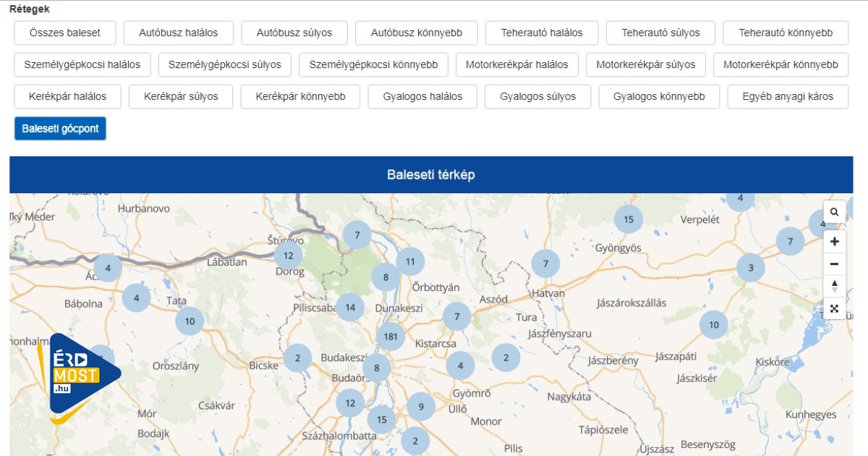Click Egyéb anyagi káros button
The height and width of the screenshot is (456, 868).
coord(788,97)
